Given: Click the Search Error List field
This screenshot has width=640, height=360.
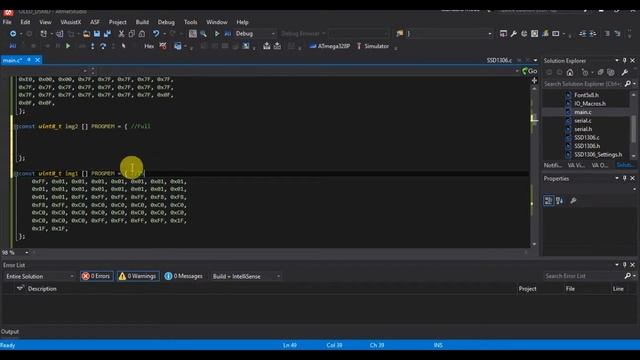Looking at the screenshot, I should click(x=584, y=276).
